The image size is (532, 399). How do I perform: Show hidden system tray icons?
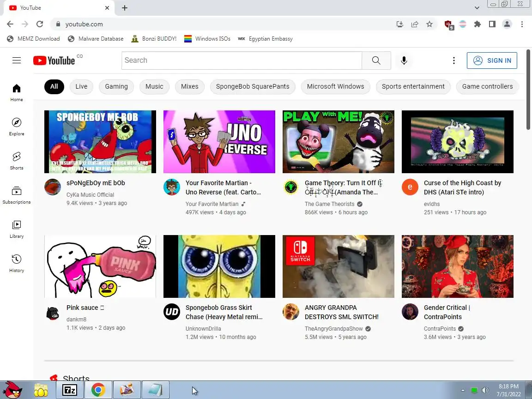coord(463,390)
